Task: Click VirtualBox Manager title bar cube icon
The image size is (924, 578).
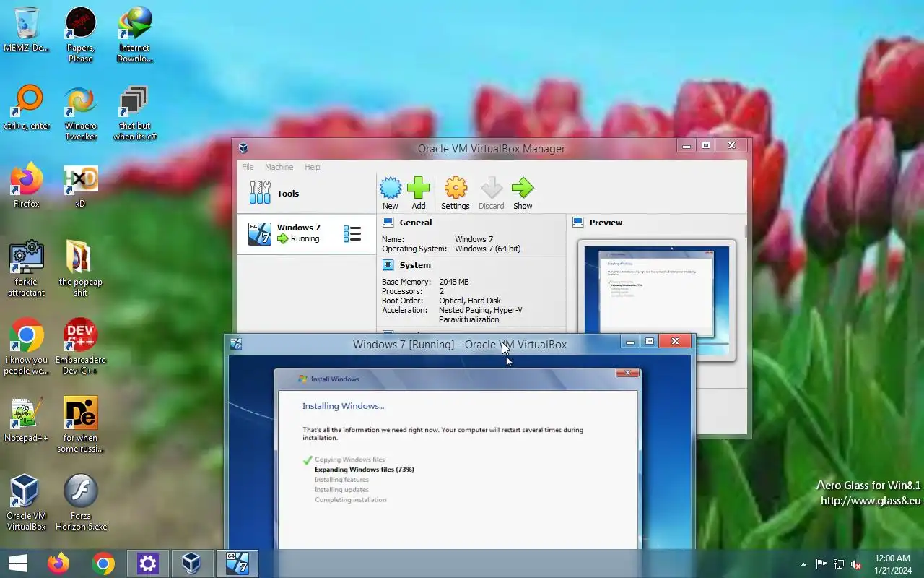Action: click(x=243, y=148)
